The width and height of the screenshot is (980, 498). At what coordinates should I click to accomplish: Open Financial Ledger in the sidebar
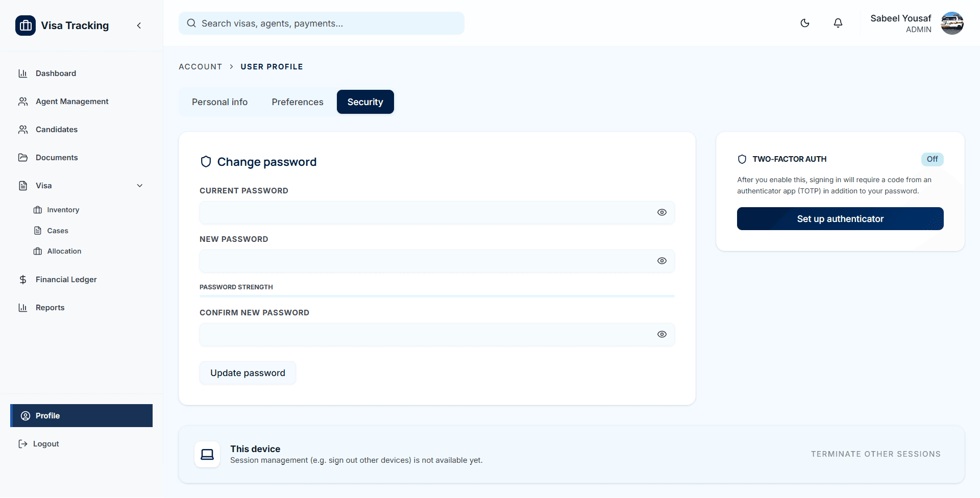click(x=82, y=280)
